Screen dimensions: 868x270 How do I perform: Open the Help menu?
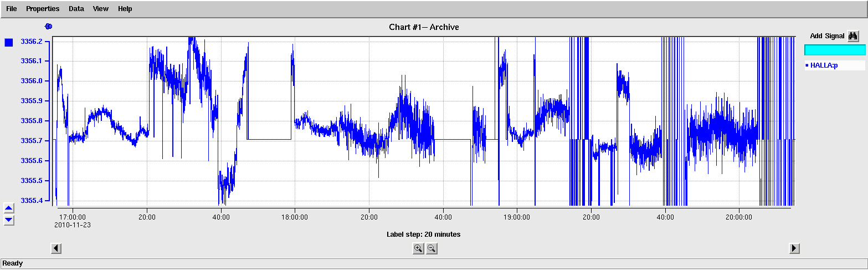(125, 9)
